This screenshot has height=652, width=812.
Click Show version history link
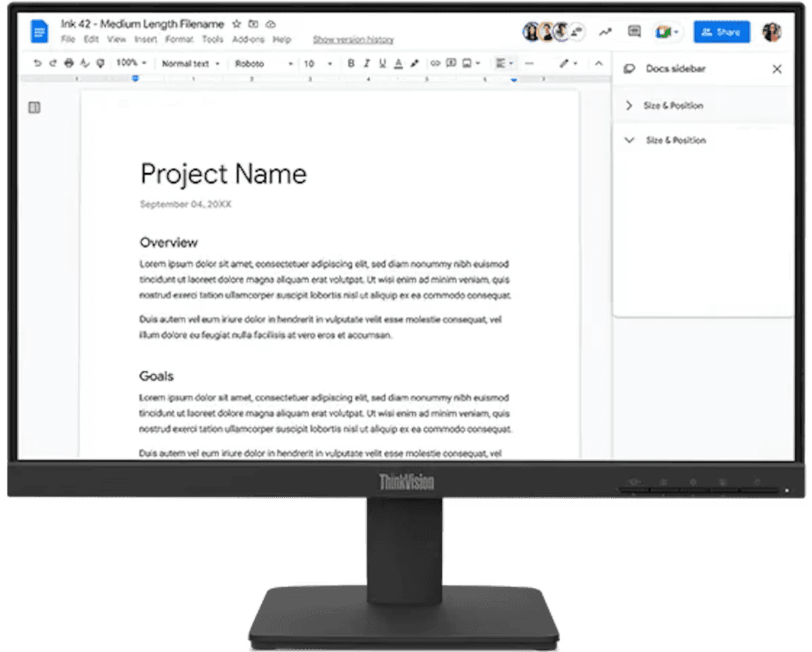coord(353,39)
